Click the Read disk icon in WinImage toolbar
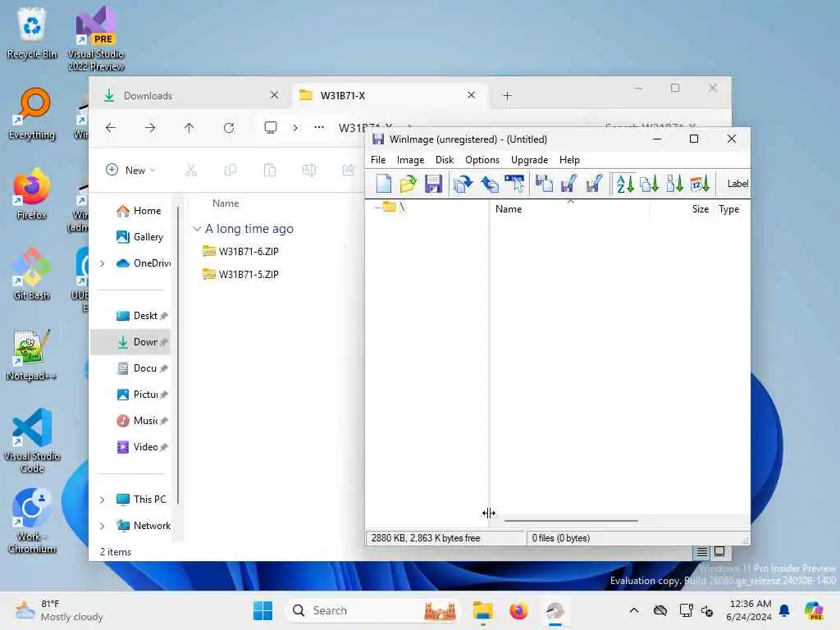 (545, 184)
